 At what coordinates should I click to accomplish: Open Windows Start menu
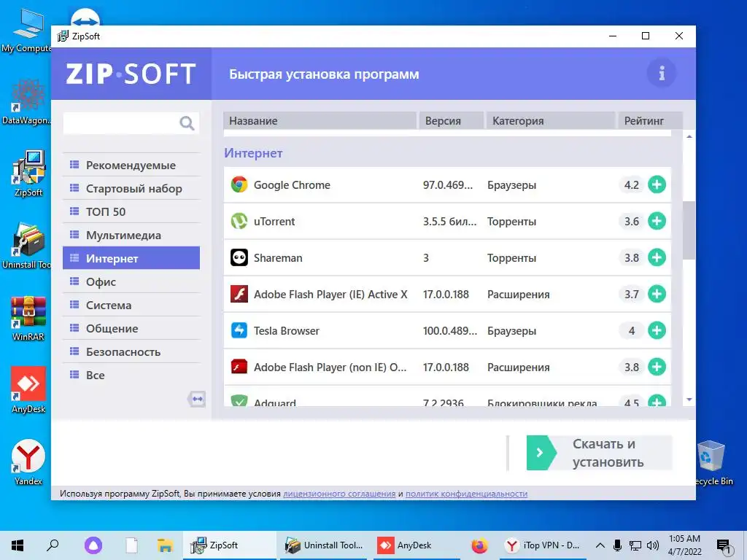tap(18, 545)
